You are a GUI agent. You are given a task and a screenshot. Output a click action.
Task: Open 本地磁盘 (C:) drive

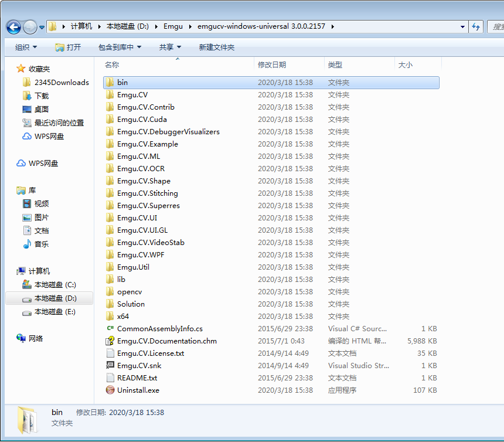(x=49, y=285)
